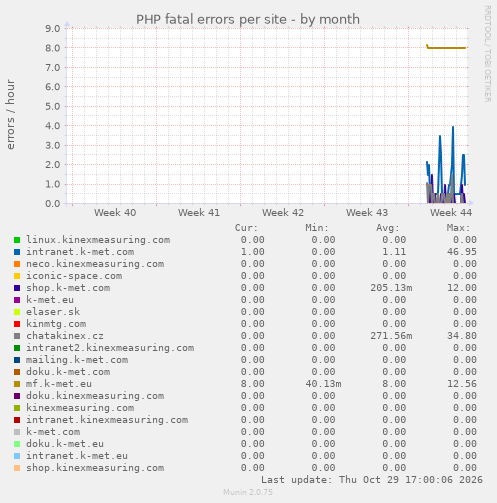Viewport: 497px width, 503px height.
Task: Click the legend label chatakinex.cz
Action: coord(65,336)
